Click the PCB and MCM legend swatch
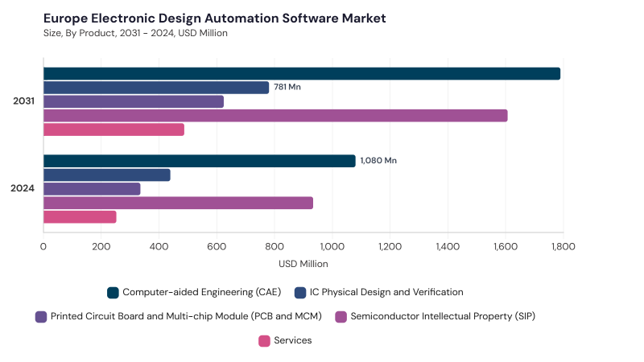644x362 pixels. [x=41, y=317]
